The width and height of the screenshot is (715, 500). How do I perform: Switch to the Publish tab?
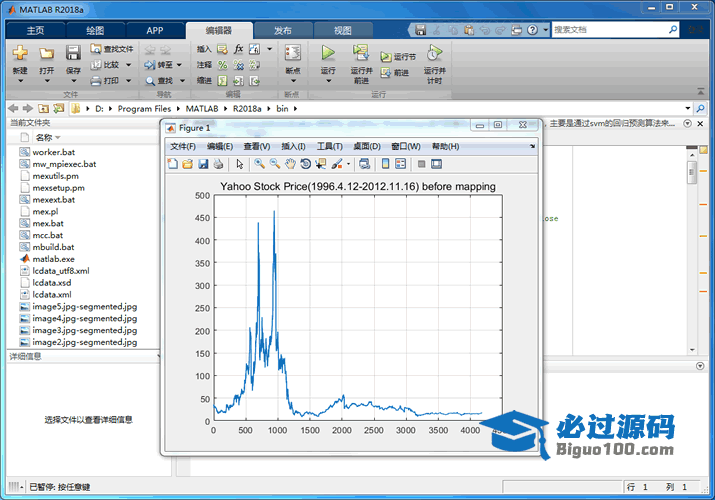(283, 31)
